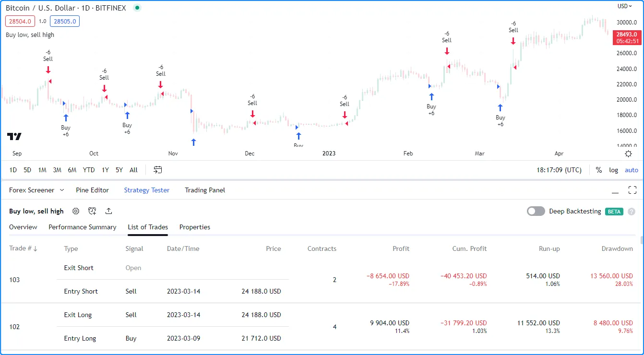Open strategy settings gear icon

pyautogui.click(x=76, y=211)
